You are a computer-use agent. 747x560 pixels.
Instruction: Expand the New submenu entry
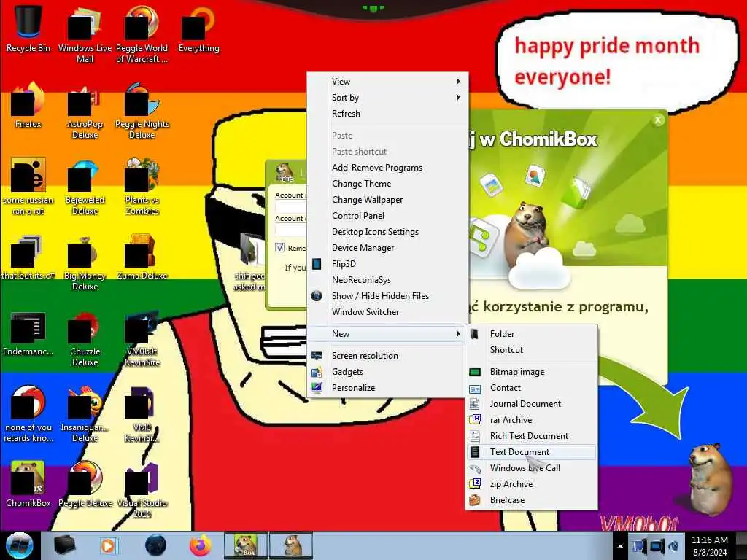pos(387,334)
